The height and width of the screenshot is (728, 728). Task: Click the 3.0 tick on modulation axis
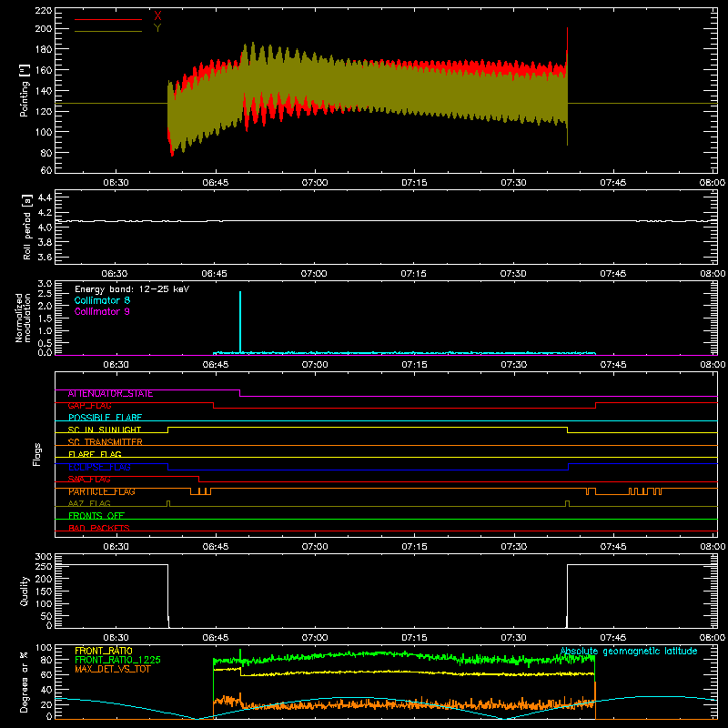(x=45, y=283)
